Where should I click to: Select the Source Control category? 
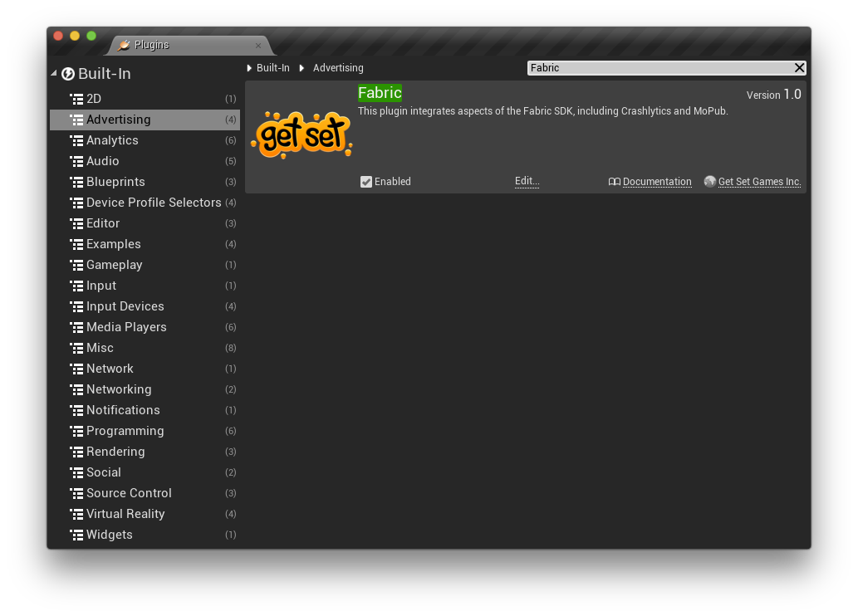pyautogui.click(x=145, y=494)
